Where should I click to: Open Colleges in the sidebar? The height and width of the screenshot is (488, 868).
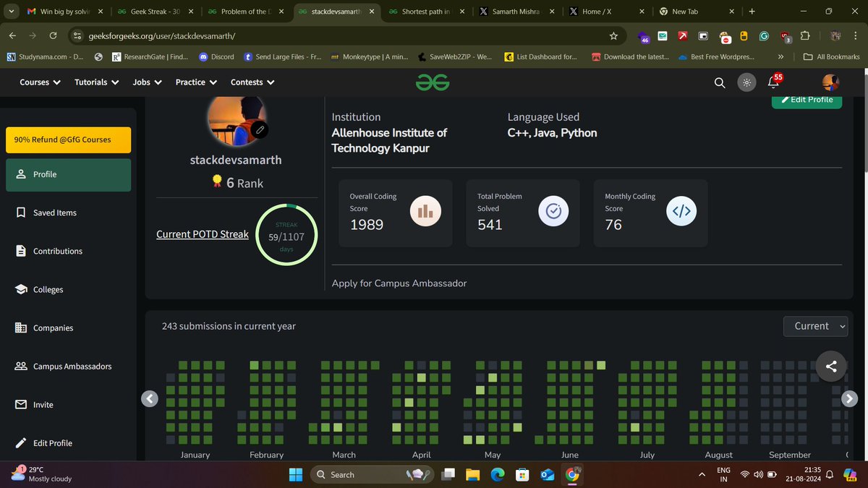[x=68, y=290]
